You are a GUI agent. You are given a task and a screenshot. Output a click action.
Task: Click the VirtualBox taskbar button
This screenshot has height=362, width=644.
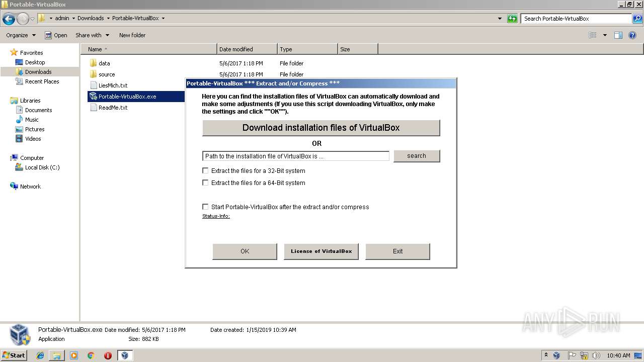(124, 355)
